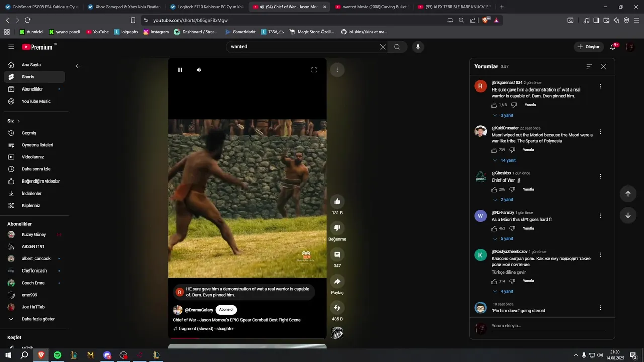
Task: Expand '4 yanıt' replies
Action: (503, 292)
